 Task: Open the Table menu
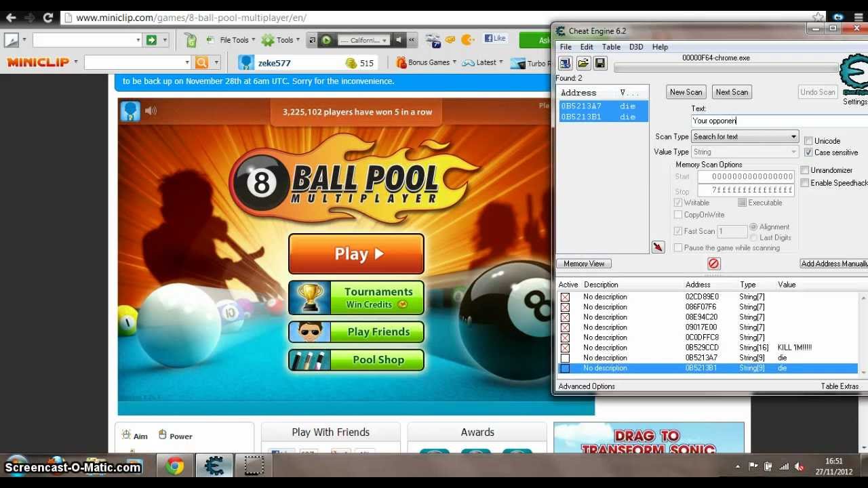[x=611, y=47]
